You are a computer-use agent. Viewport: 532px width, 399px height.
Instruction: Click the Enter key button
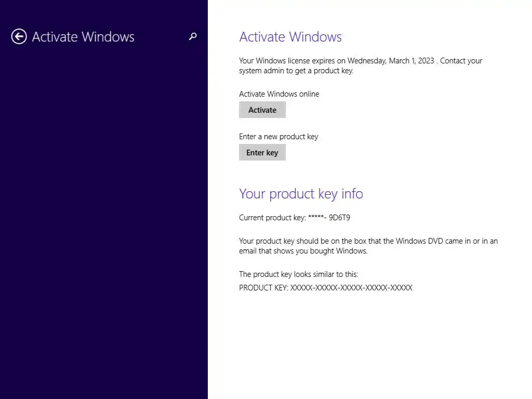click(x=262, y=152)
